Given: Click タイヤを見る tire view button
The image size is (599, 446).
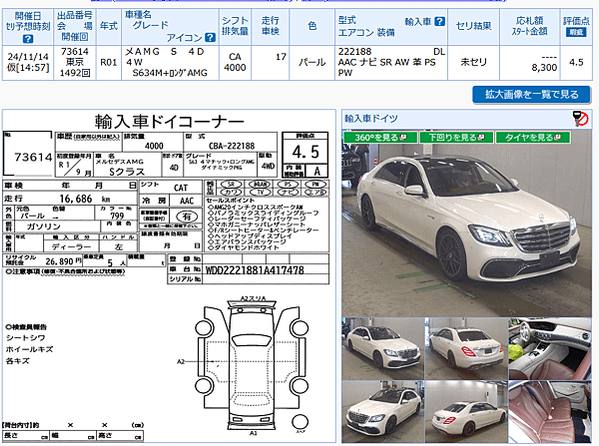Looking at the screenshot, I should [x=533, y=137].
